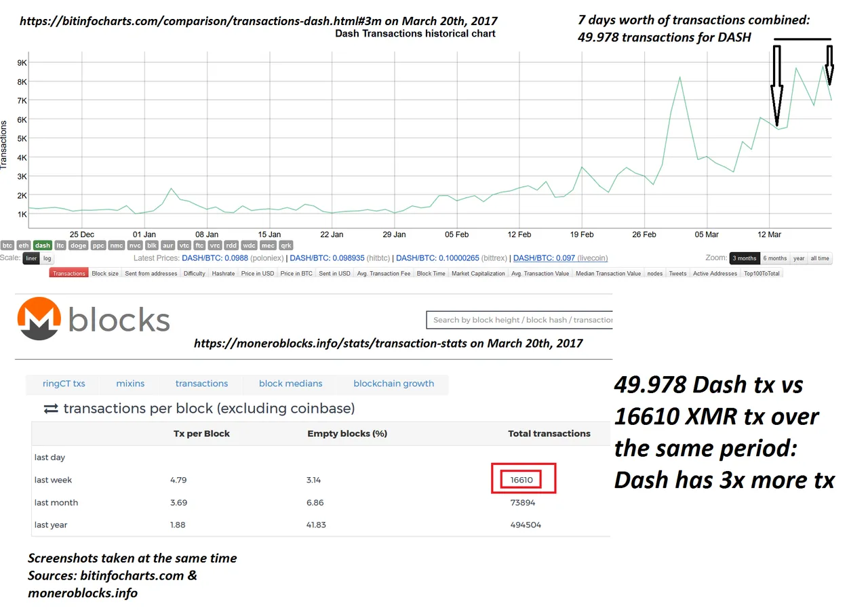The width and height of the screenshot is (868, 612).
Task: Open the Median Transaction Value tab
Action: point(608,273)
